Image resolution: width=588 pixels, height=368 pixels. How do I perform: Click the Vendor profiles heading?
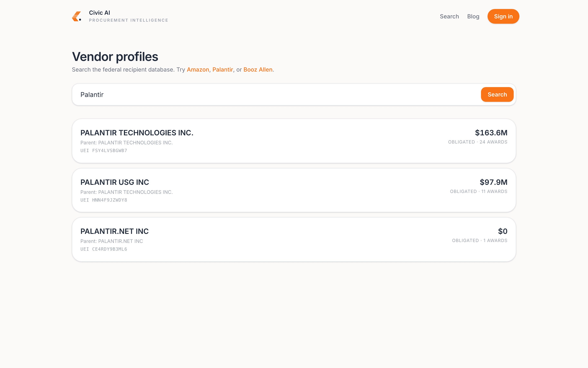point(115,56)
